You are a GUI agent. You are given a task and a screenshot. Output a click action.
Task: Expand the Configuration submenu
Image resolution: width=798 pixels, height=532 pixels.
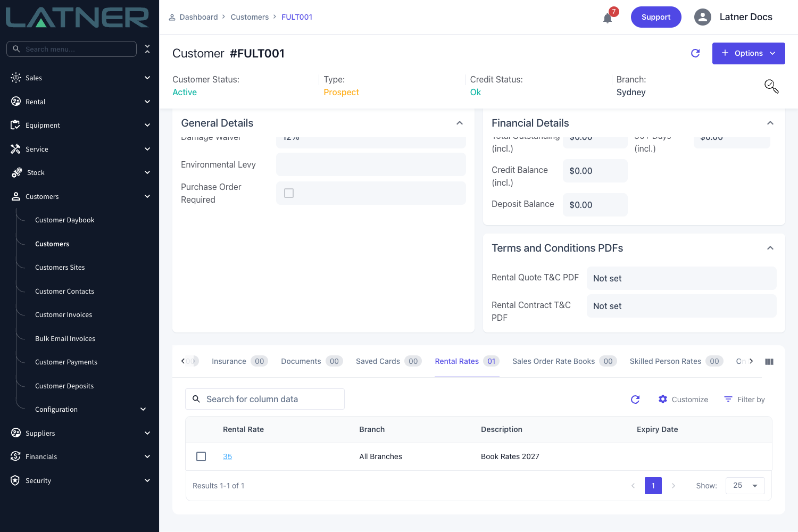tap(143, 409)
